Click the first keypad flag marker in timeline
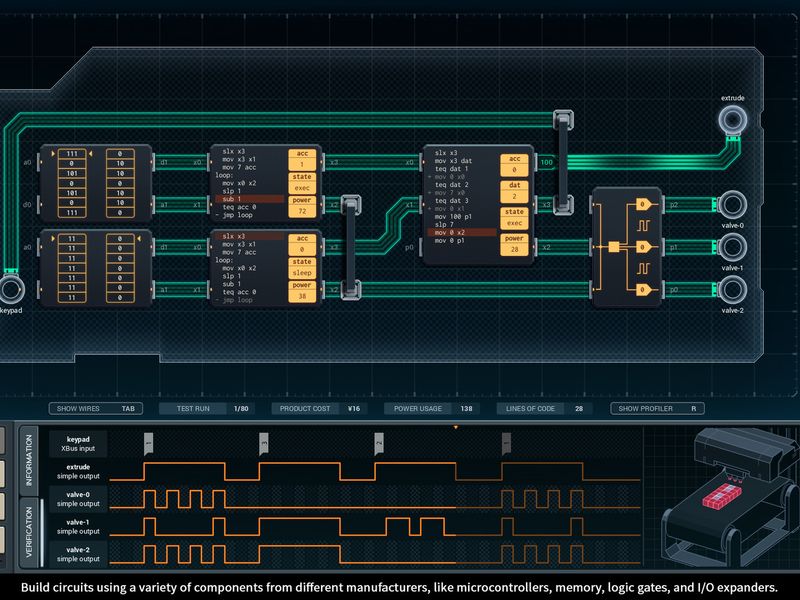 [x=148, y=443]
